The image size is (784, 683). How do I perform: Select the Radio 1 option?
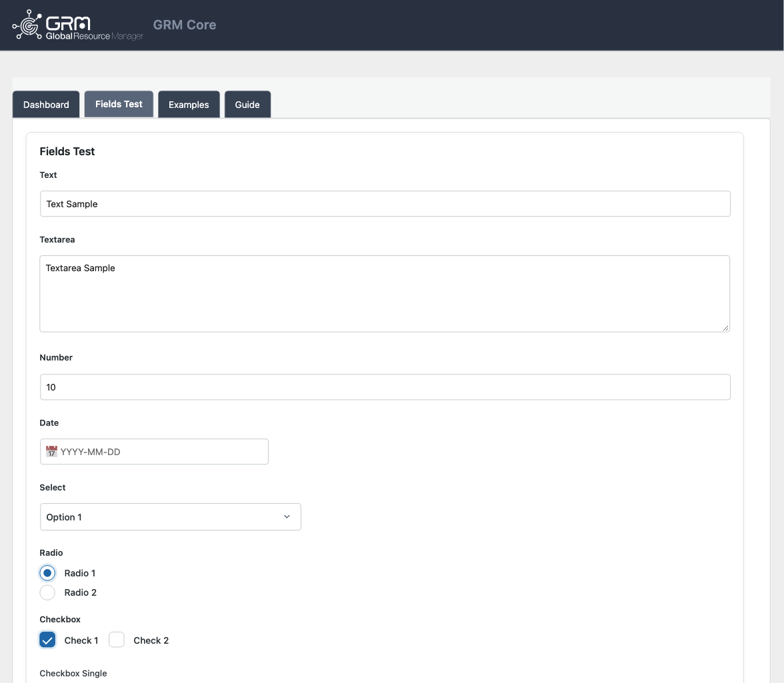(x=47, y=573)
